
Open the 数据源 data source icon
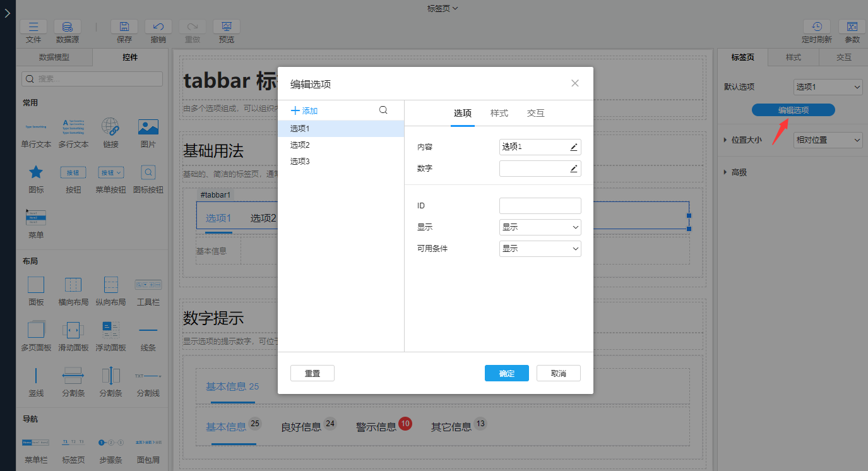(x=67, y=27)
